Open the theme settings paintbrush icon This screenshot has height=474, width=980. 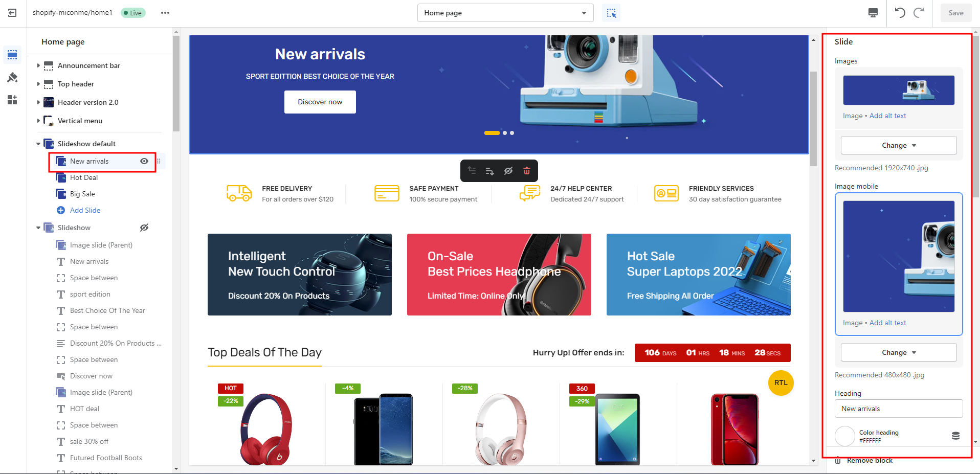click(12, 77)
